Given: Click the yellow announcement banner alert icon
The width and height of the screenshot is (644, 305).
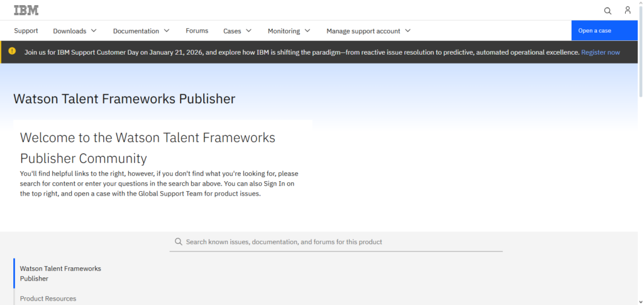Looking at the screenshot, I should (12, 52).
